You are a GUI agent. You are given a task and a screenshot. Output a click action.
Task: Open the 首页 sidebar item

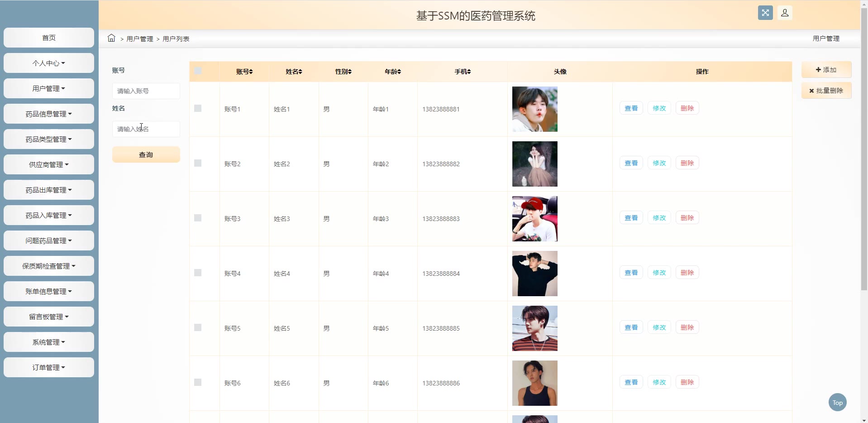pyautogui.click(x=49, y=38)
